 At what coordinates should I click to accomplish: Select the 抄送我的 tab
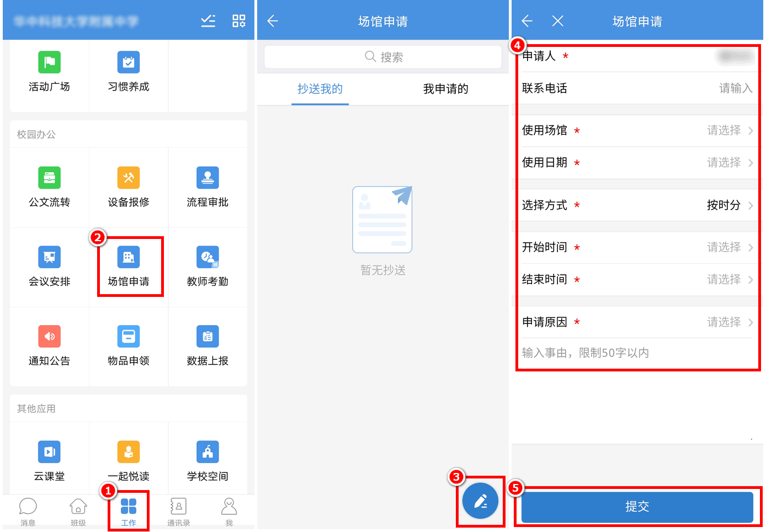320,89
